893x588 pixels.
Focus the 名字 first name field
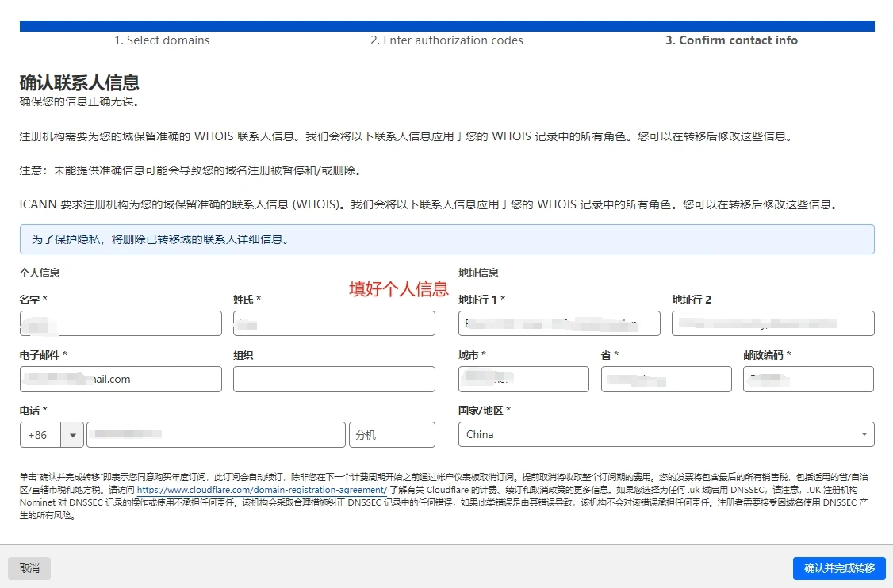tap(121, 323)
